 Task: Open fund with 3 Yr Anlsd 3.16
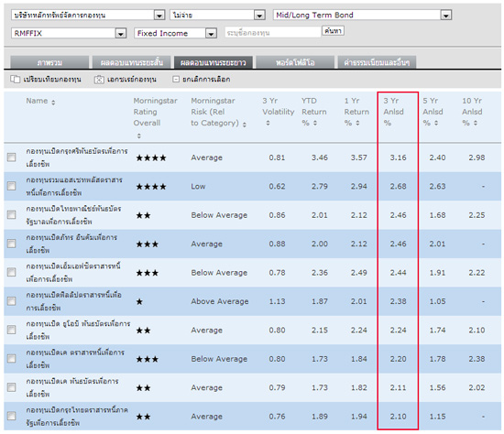pyautogui.click(x=77, y=157)
